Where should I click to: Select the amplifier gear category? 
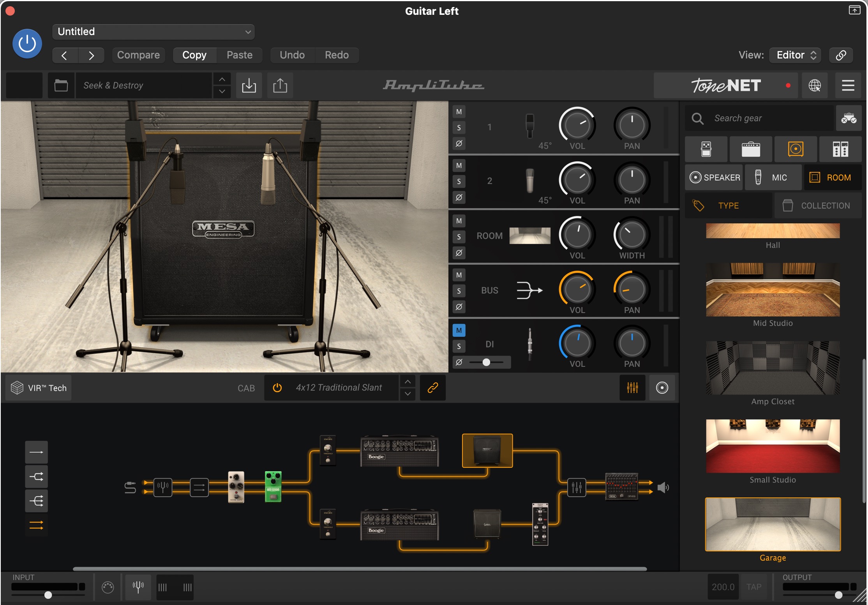coord(751,149)
